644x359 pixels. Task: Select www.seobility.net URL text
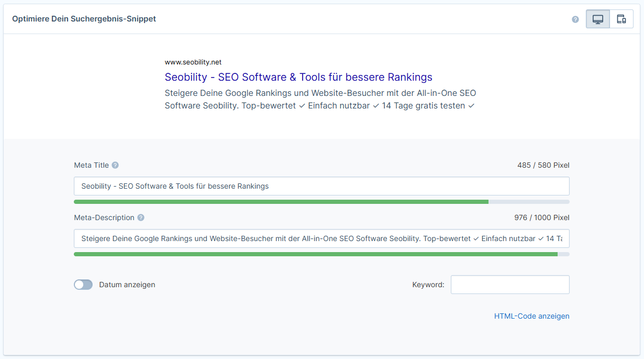[x=193, y=62]
